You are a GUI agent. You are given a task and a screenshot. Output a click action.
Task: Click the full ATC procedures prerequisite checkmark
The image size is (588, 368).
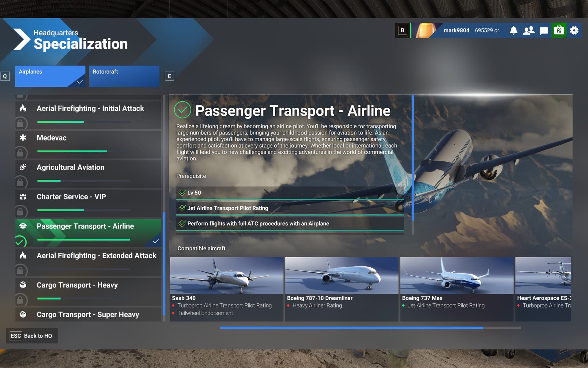(x=182, y=223)
